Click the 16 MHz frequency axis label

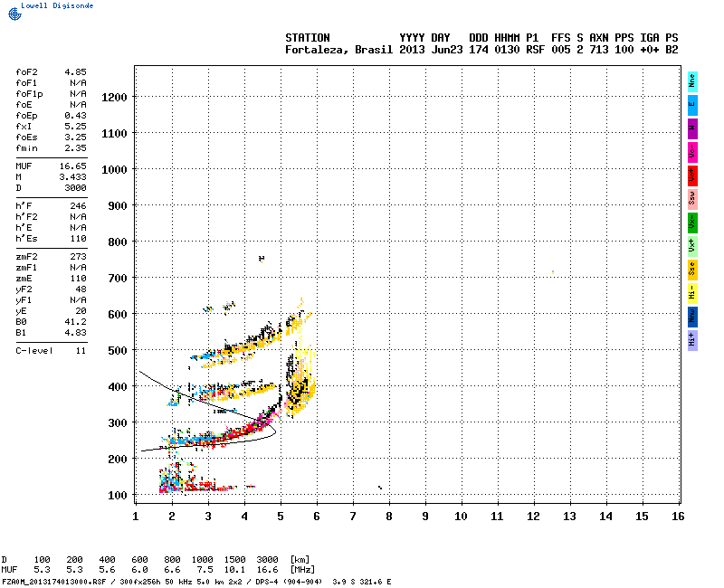coord(678,517)
